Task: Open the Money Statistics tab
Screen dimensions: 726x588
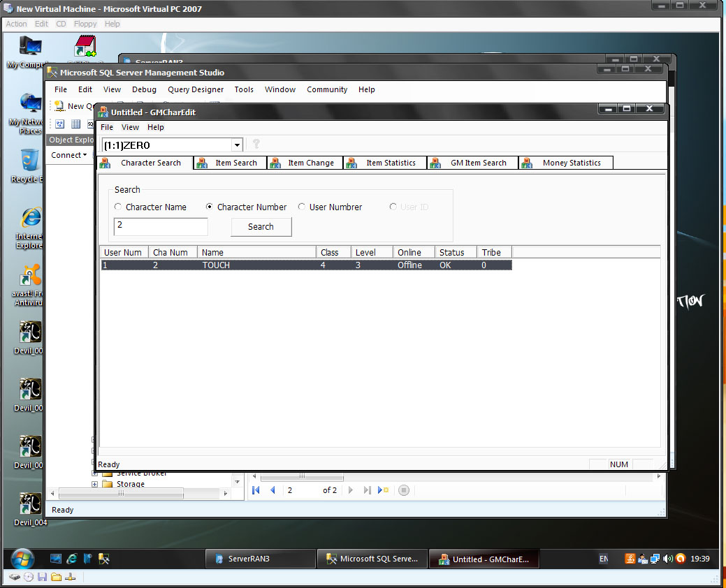Action: (565, 163)
